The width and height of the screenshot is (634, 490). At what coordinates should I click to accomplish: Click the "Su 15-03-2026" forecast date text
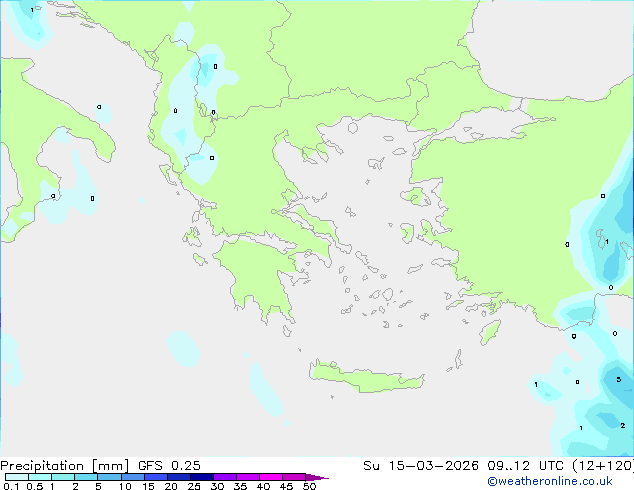coord(421,466)
